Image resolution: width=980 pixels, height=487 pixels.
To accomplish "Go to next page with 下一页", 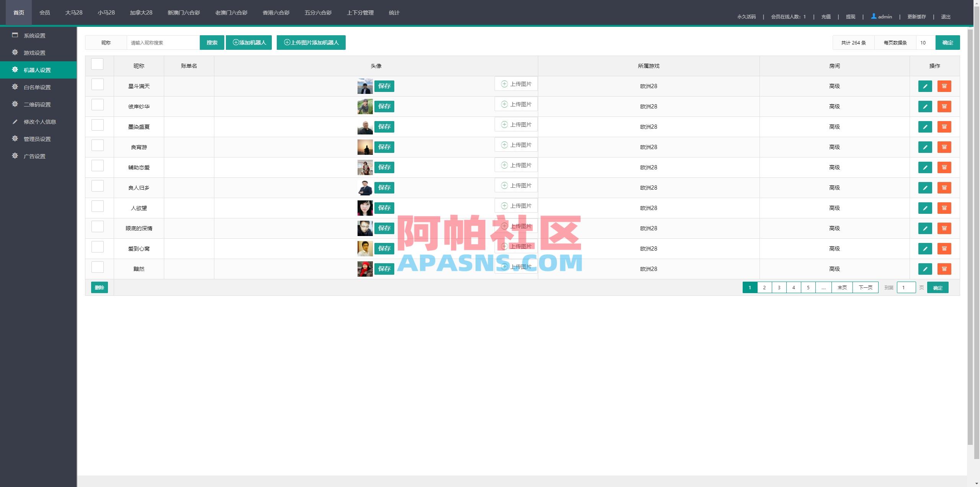I will coord(865,287).
